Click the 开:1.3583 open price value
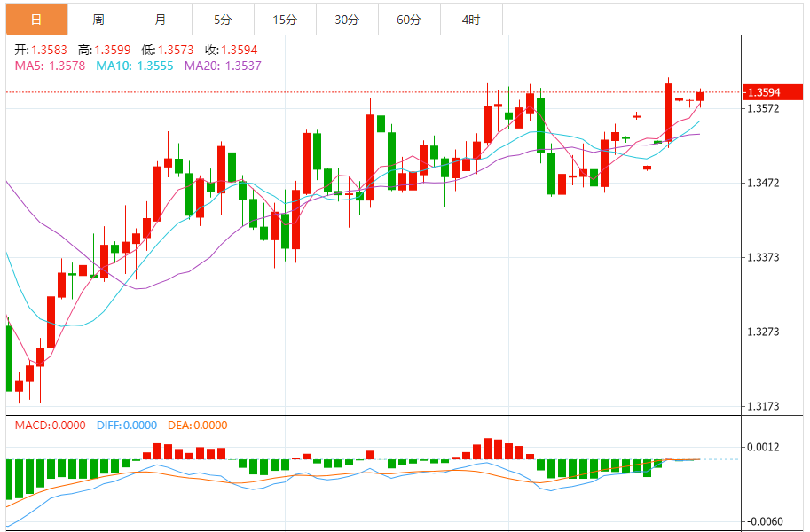Screen dimensions: 810x532 pyautogui.click(x=41, y=50)
